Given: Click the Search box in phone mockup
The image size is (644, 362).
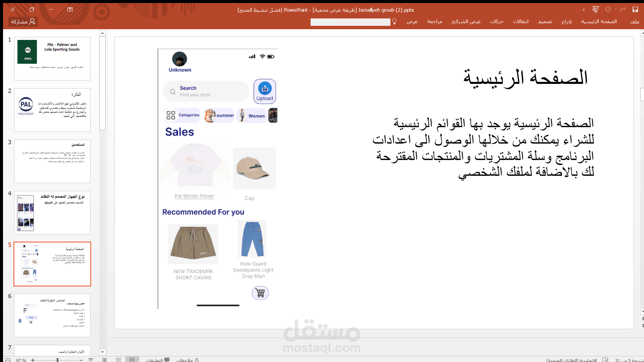Looking at the screenshot, I should [x=206, y=91].
